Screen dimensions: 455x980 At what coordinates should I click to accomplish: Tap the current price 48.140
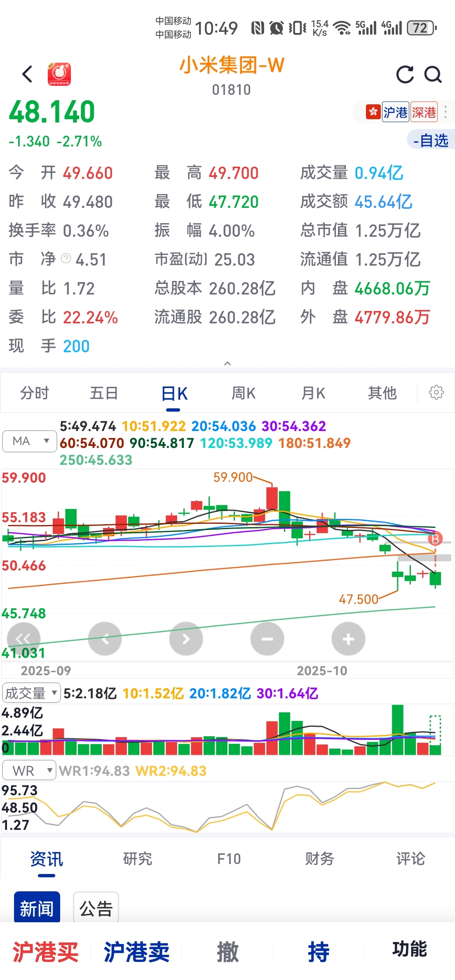(x=52, y=112)
